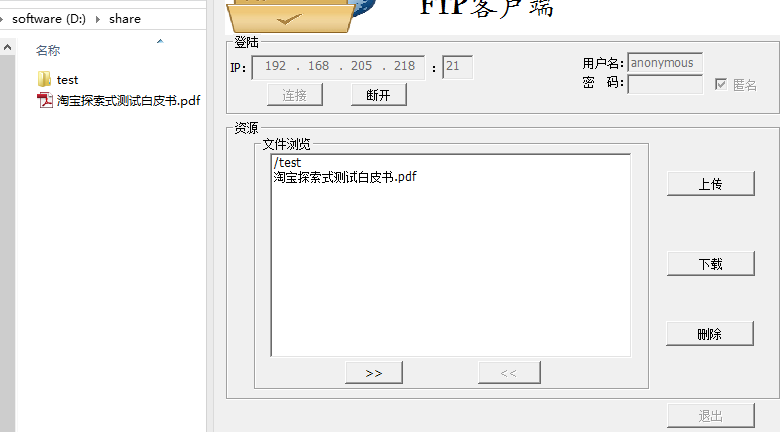Viewport: 780px width, 432px height.
Task: Click the software (D:) breadcrumb
Action: [49, 19]
